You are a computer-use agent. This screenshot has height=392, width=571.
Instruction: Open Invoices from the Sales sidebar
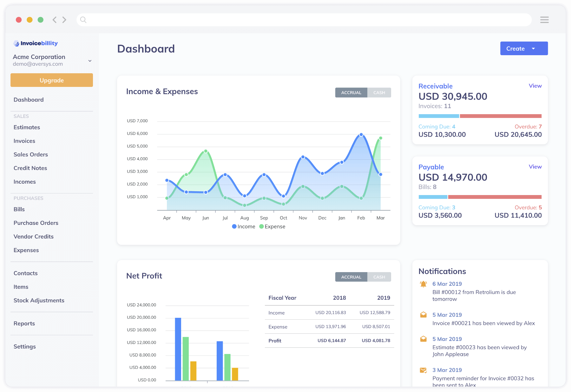click(24, 141)
